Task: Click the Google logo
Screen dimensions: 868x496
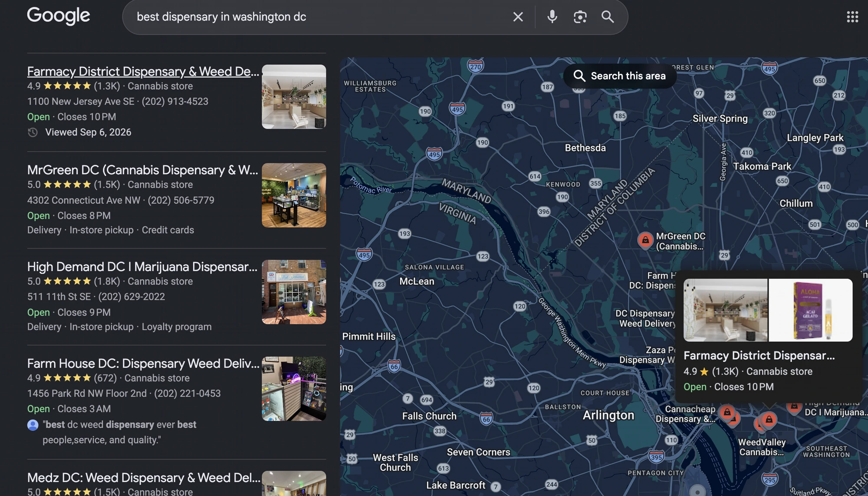Action: [x=58, y=16]
